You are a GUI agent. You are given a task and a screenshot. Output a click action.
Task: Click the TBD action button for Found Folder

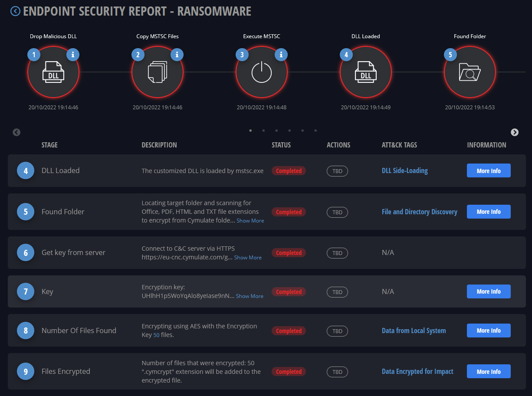[x=337, y=212]
